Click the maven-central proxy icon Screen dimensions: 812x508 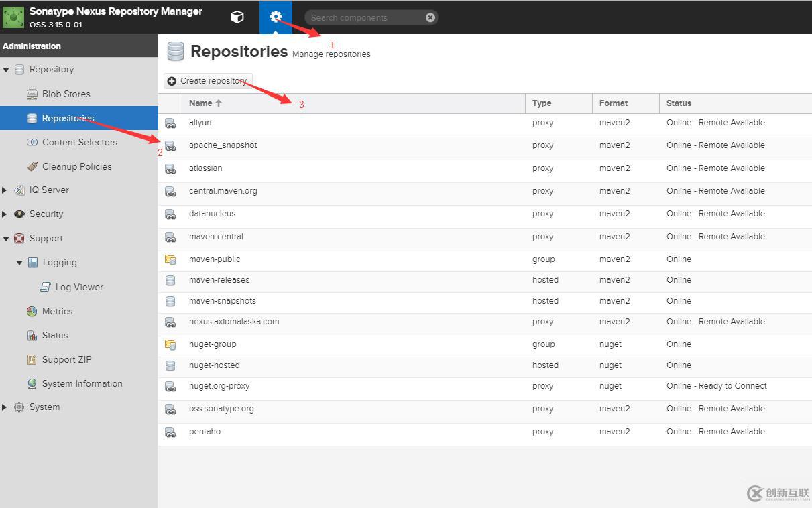coord(170,237)
